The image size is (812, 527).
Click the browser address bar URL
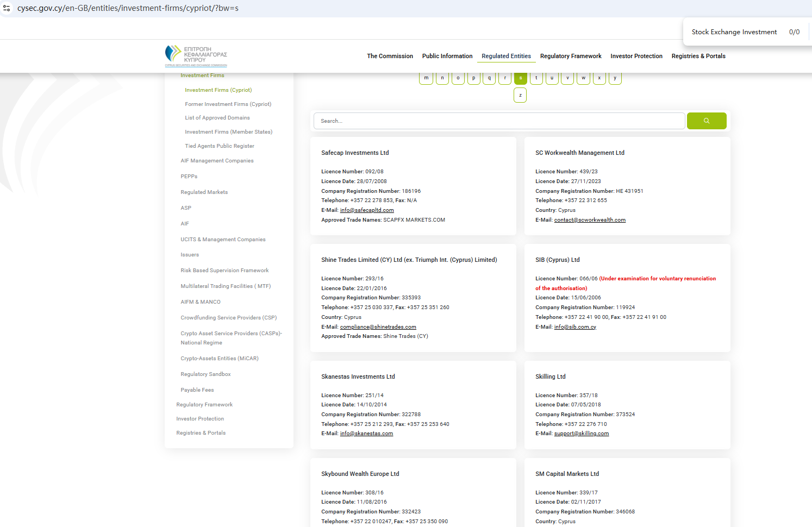(128, 8)
